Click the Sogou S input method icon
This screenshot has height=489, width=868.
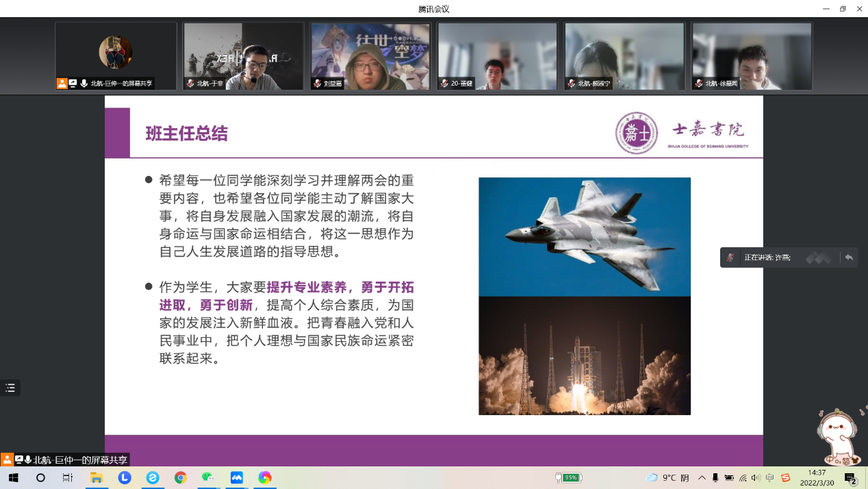[x=785, y=478]
